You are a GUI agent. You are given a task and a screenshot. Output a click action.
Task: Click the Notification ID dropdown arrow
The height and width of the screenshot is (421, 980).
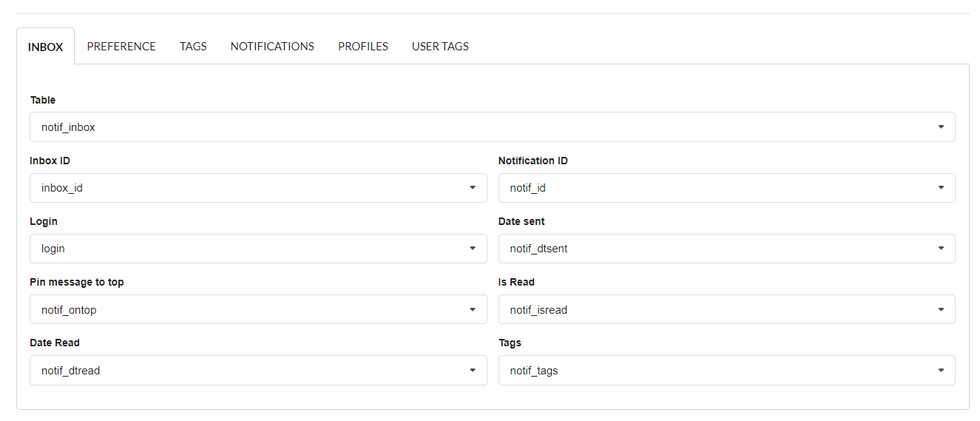pyautogui.click(x=941, y=188)
